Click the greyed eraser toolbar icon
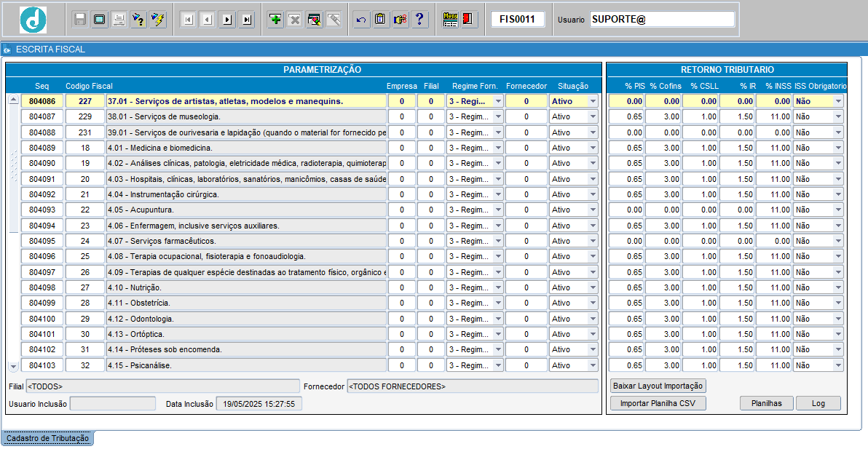Screen dimensions: 868x449 tap(334, 20)
